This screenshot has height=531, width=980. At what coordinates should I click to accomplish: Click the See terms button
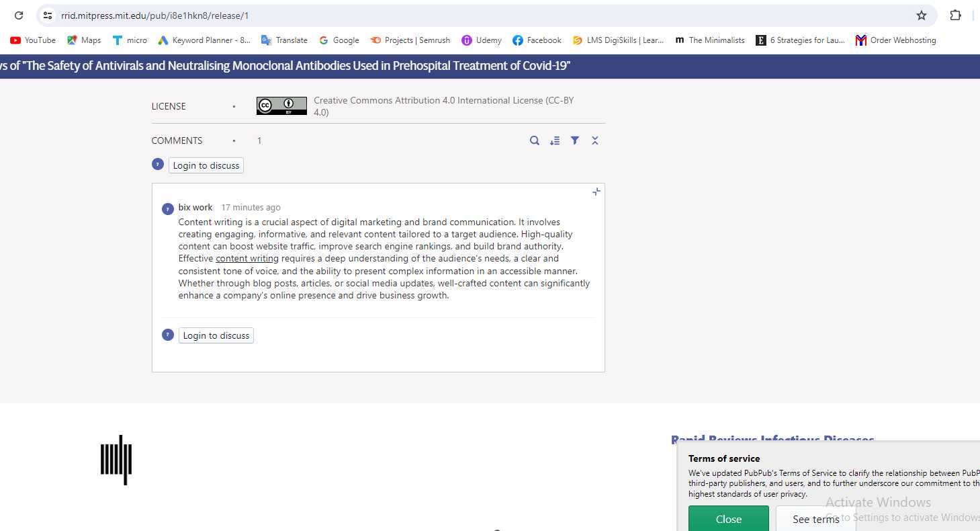(815, 519)
